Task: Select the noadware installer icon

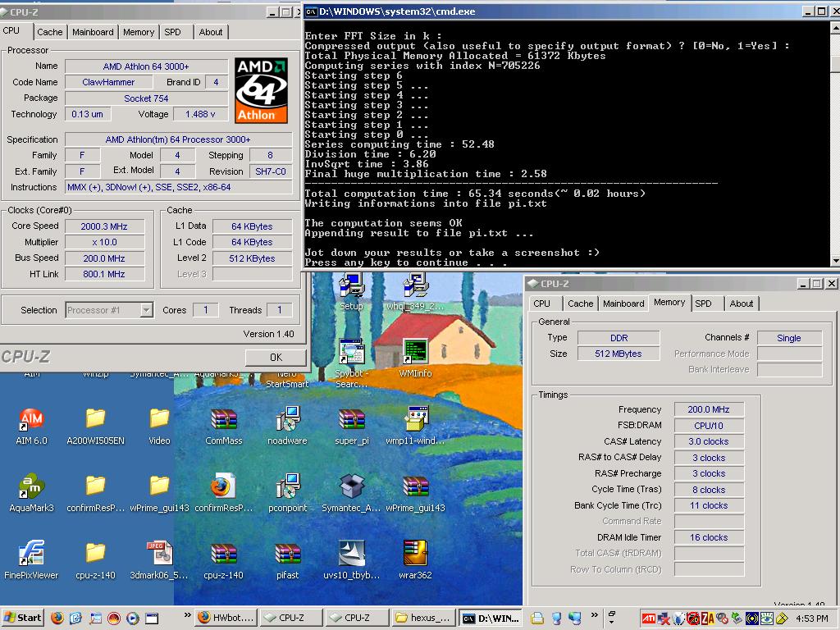Action: (288, 426)
